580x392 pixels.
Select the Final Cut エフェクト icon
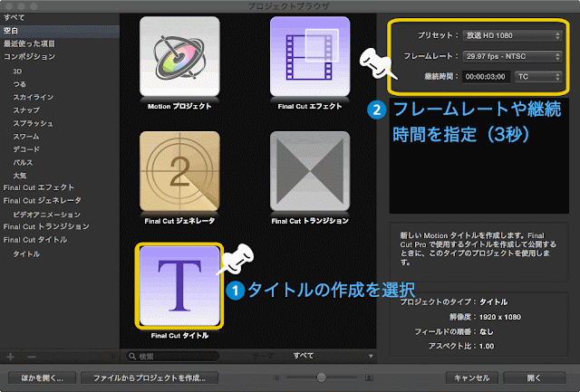(x=310, y=56)
